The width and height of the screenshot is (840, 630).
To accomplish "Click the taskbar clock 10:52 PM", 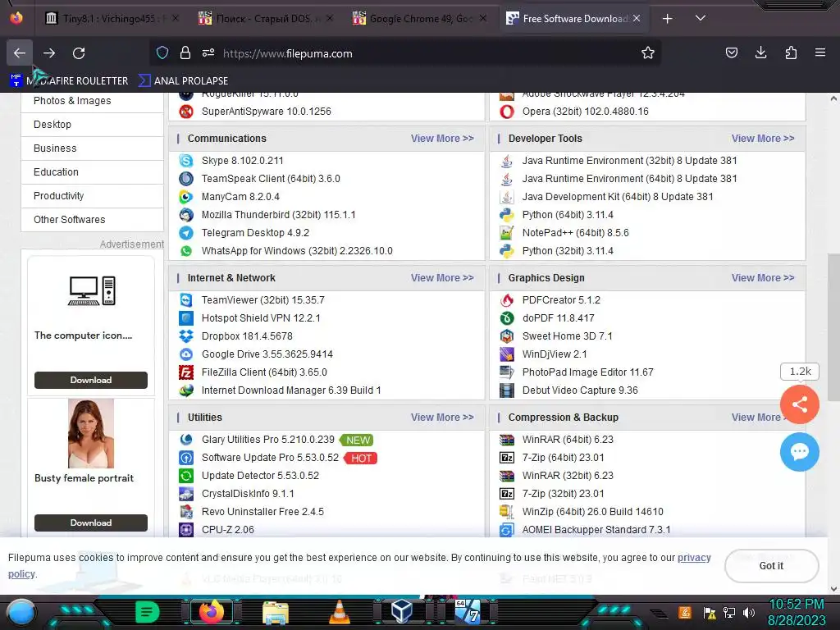I will tap(797, 605).
